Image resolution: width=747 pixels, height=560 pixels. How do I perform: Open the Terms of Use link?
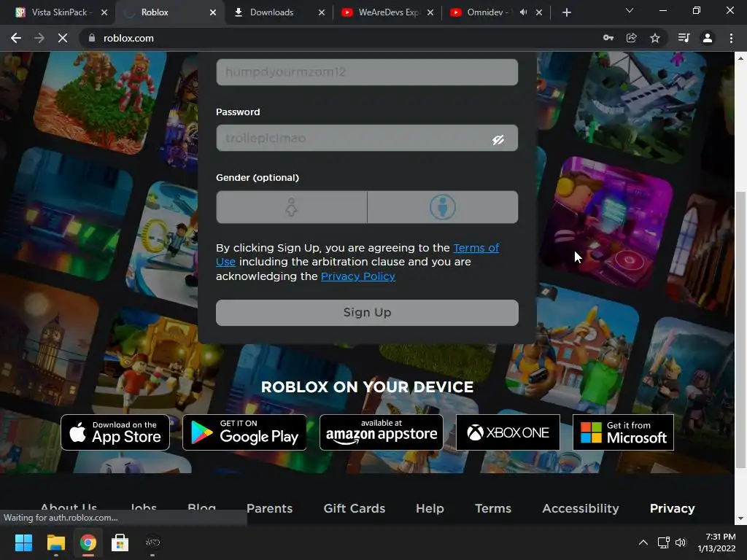click(476, 248)
